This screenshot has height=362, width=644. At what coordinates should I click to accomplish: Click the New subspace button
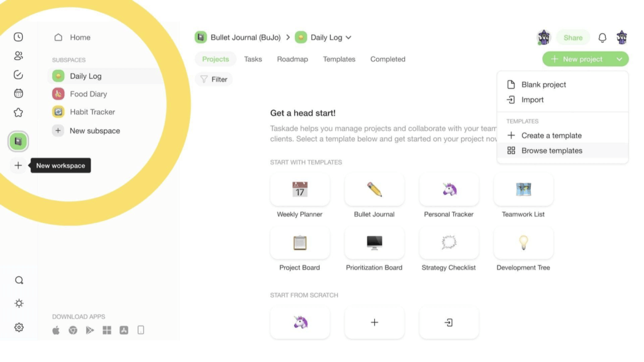(x=94, y=131)
